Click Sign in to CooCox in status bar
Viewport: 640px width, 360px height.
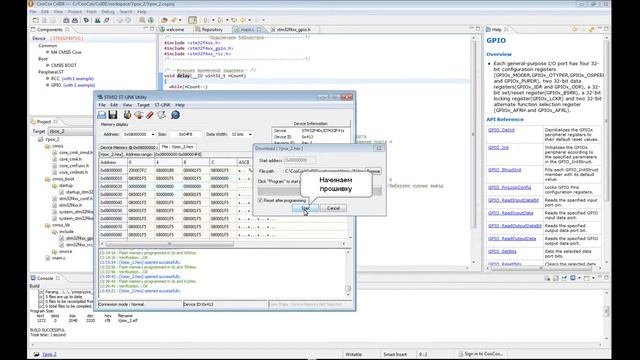(481, 354)
